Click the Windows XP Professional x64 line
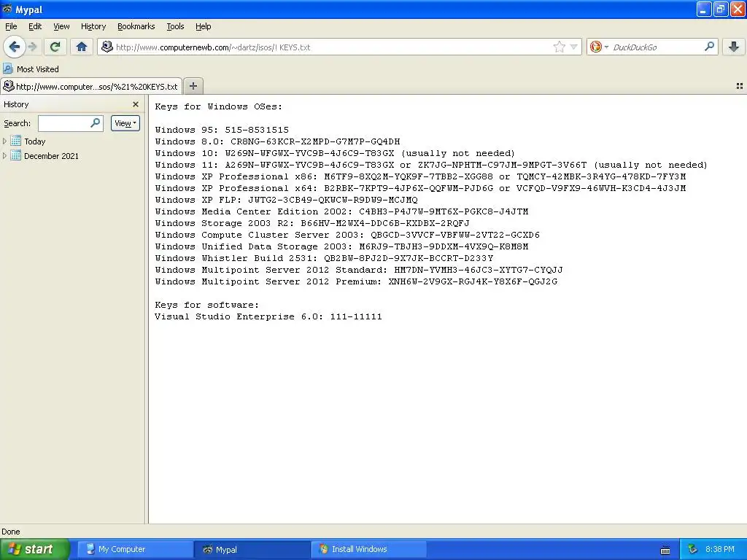The height and width of the screenshot is (560, 747). (x=420, y=188)
